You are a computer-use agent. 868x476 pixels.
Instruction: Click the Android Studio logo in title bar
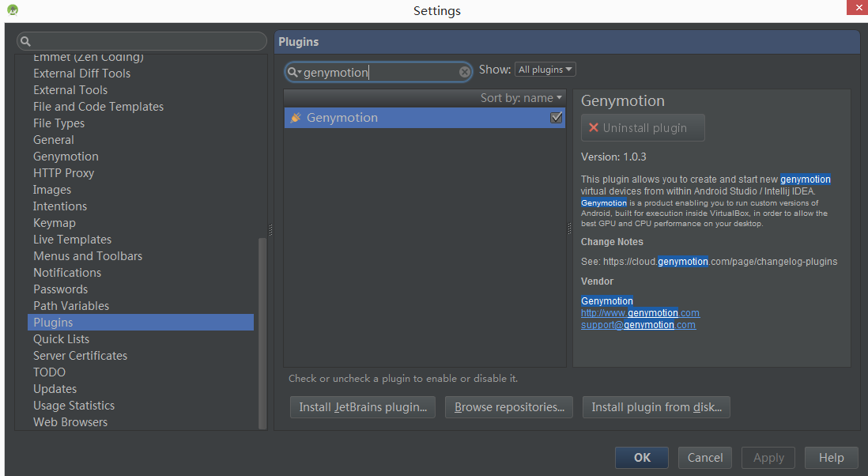(x=13, y=10)
